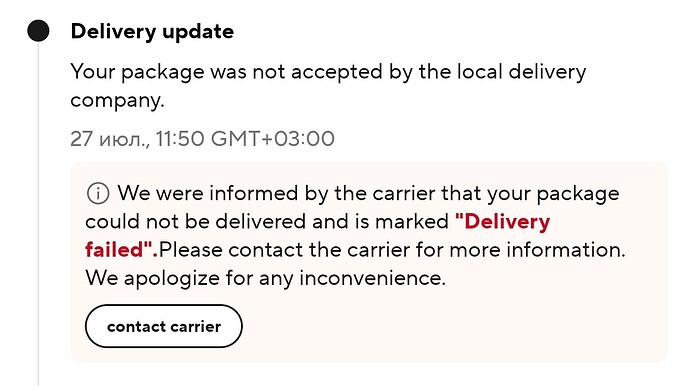Click the circled info icon

[98, 193]
